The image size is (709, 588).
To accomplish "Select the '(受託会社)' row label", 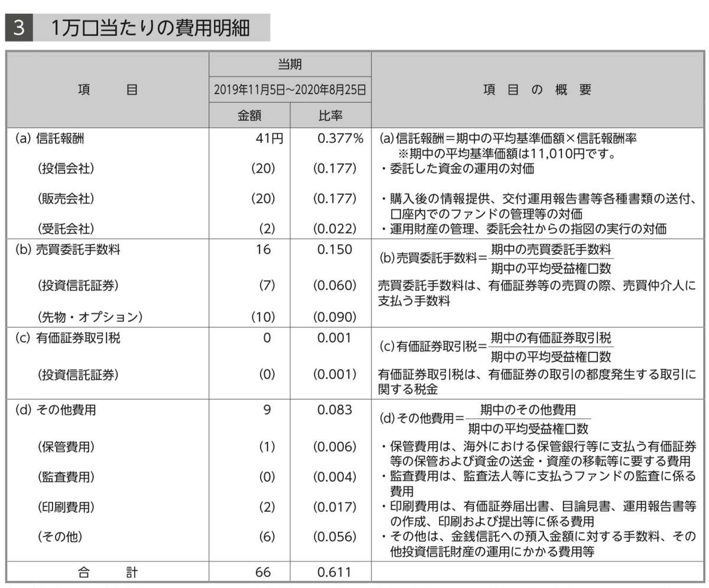I will 65,228.
